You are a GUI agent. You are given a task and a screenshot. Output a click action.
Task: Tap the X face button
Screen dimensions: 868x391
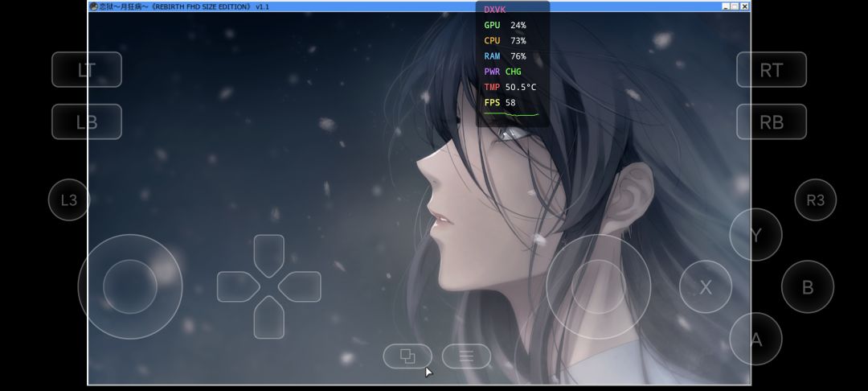click(x=706, y=287)
